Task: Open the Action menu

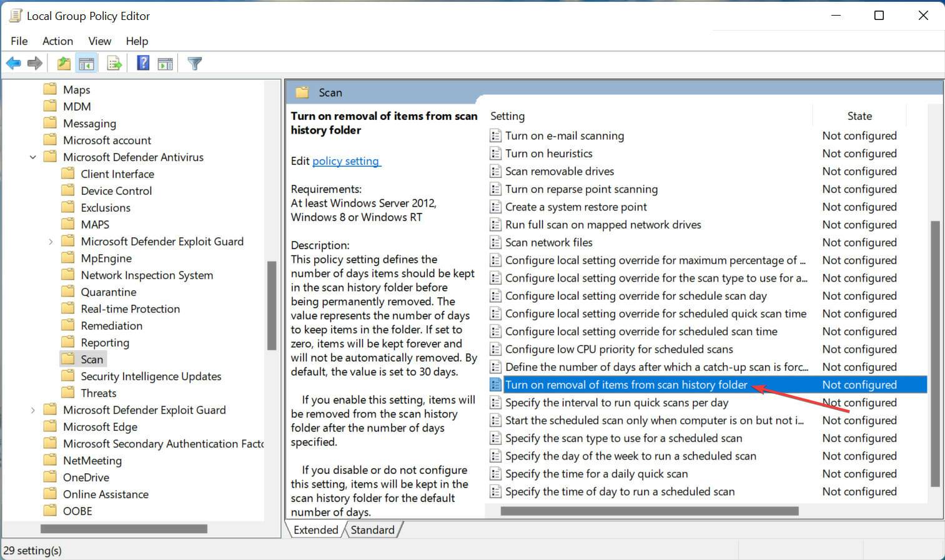Action: tap(57, 41)
